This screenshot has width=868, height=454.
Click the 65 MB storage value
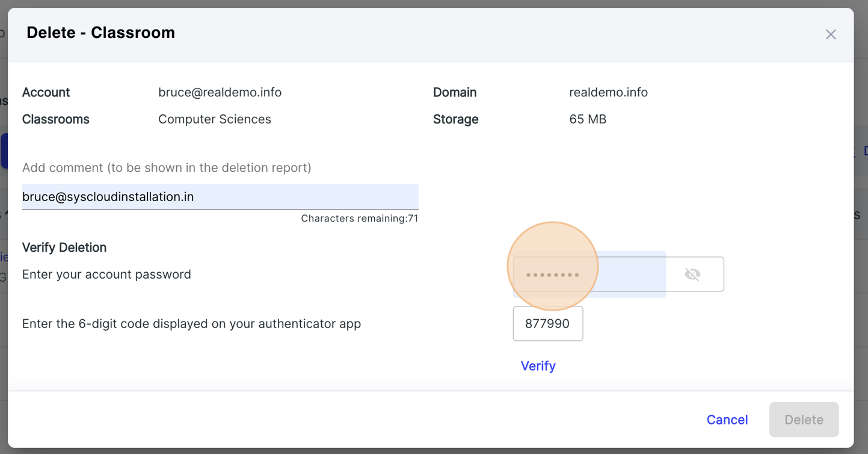586,119
